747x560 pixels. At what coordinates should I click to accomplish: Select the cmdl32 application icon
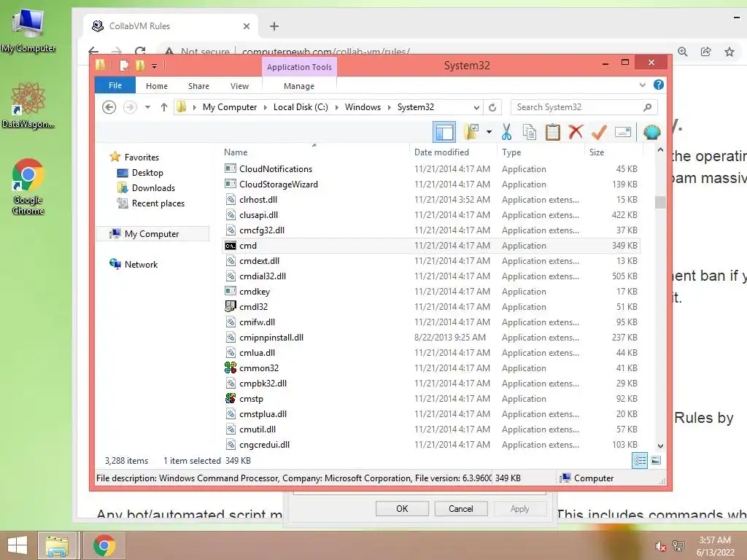coord(231,307)
